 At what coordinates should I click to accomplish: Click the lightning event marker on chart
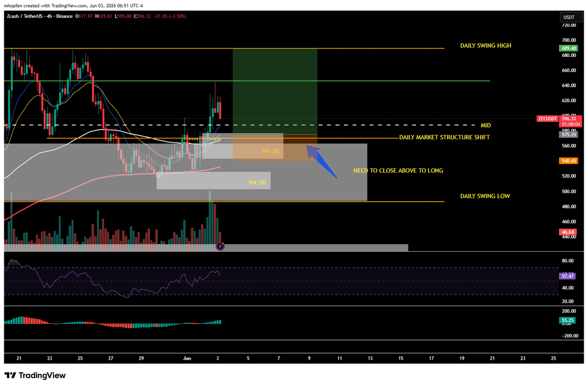click(220, 246)
